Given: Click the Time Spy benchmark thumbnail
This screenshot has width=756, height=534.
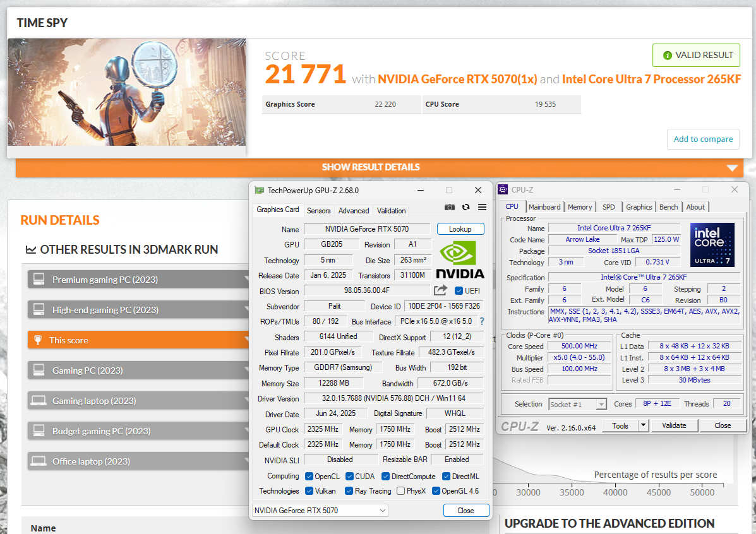Looking at the screenshot, I should pos(126,93).
